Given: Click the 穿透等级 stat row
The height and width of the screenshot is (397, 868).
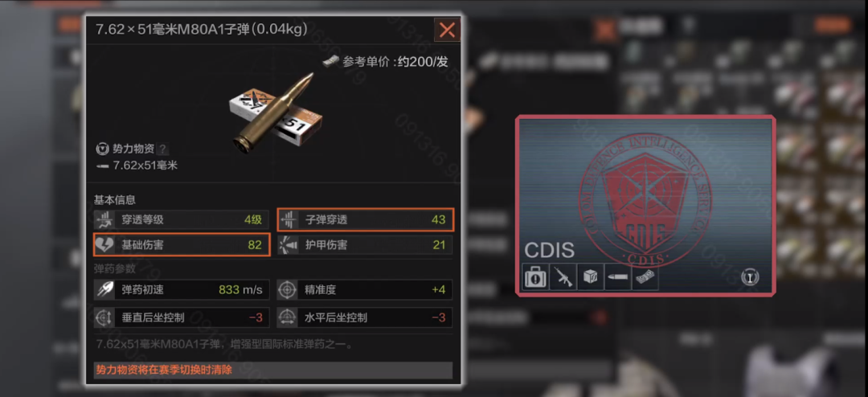Looking at the screenshot, I should click(x=181, y=220).
